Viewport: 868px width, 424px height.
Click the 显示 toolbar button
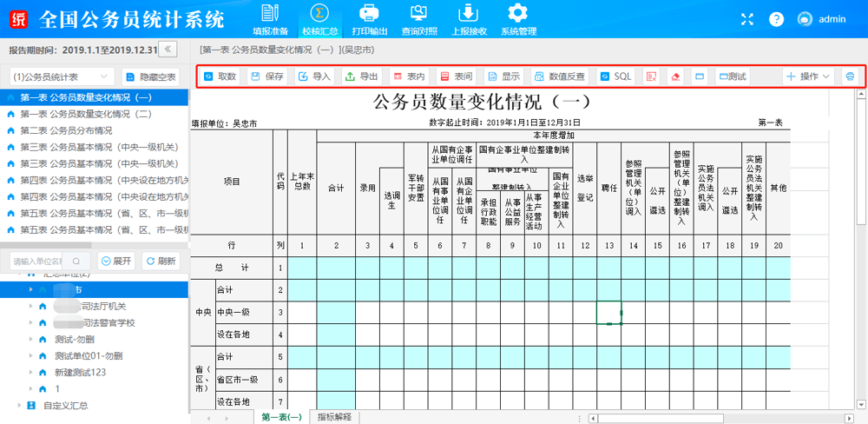[503, 76]
